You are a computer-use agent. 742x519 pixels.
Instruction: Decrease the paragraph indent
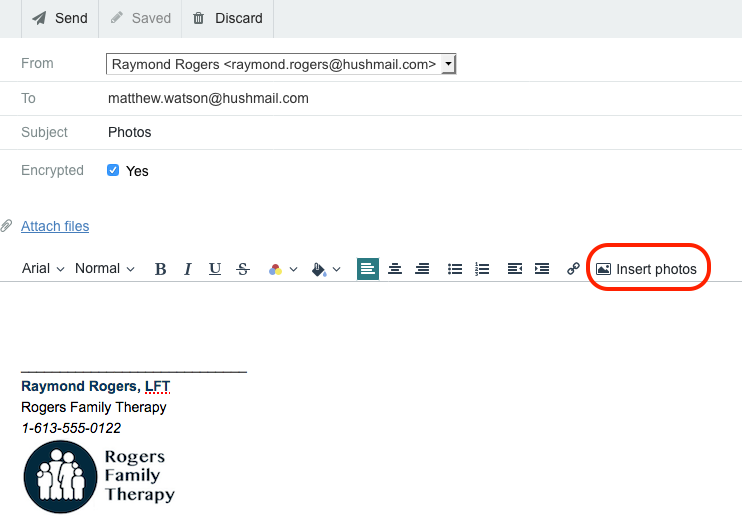tap(515, 269)
